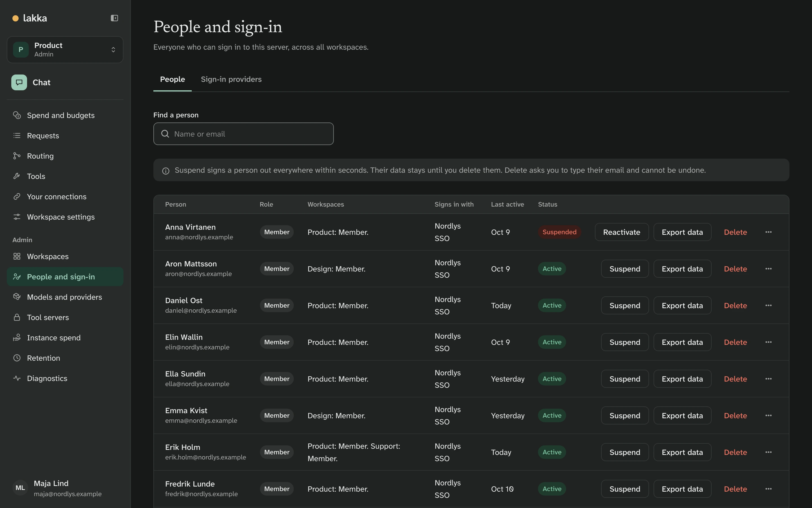Image resolution: width=812 pixels, height=508 pixels.
Task: Open more options for Elin Wallin
Action: point(768,342)
